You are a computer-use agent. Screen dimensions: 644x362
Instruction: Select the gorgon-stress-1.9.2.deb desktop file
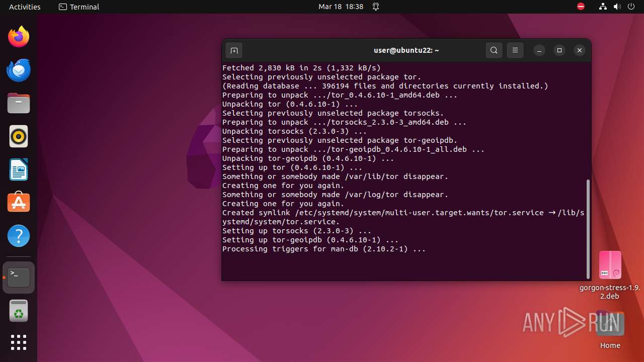(x=610, y=275)
